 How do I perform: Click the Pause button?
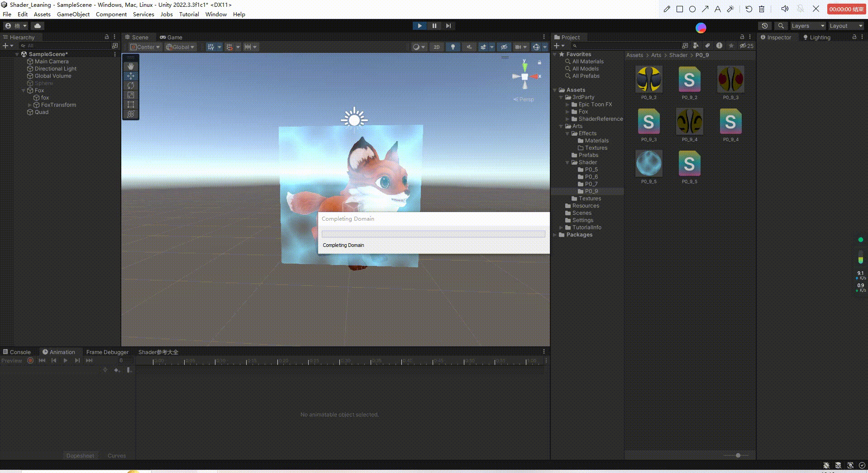[x=434, y=26]
